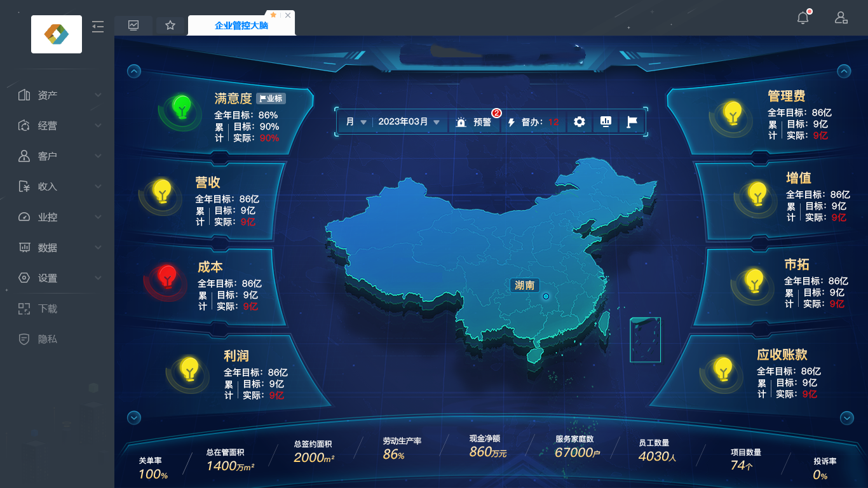This screenshot has width=868, height=488.
Task: Click the red 成本 bulb
Action: pyautogui.click(x=166, y=277)
